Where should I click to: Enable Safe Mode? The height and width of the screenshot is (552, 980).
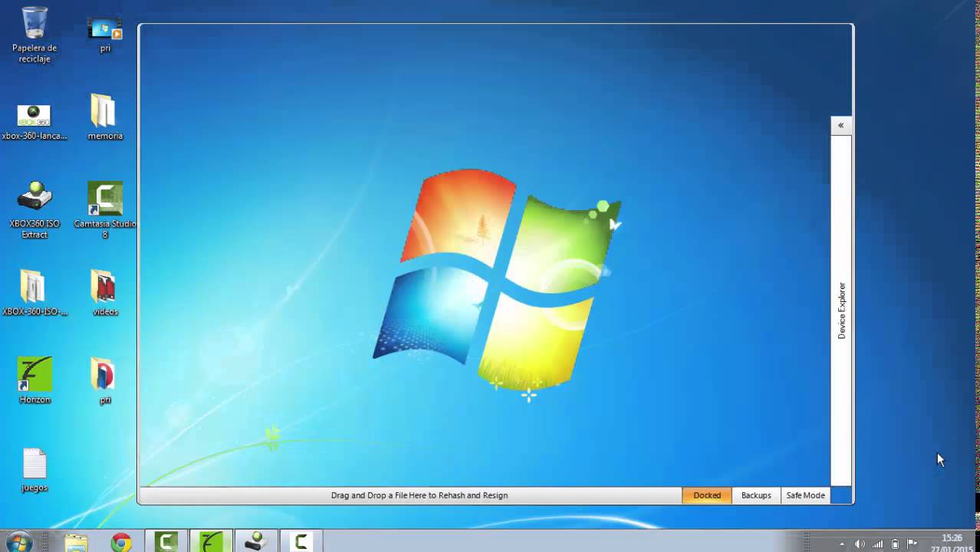coord(805,495)
